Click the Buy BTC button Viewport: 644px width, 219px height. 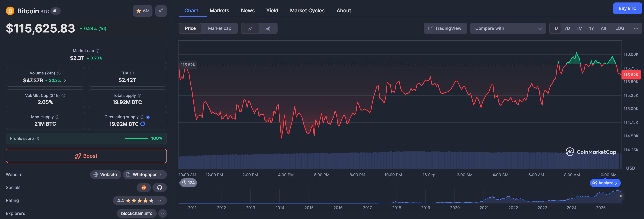627,8
